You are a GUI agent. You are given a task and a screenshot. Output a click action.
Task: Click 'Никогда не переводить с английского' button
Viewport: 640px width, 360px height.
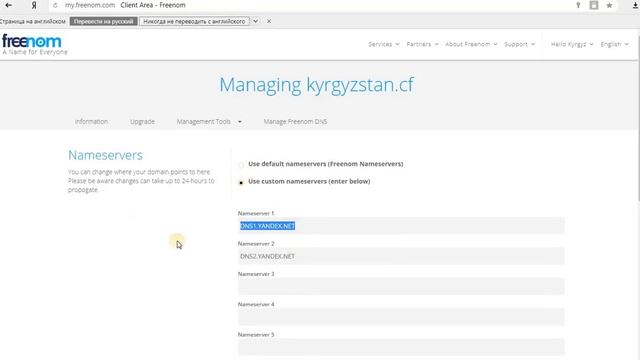pyautogui.click(x=194, y=21)
